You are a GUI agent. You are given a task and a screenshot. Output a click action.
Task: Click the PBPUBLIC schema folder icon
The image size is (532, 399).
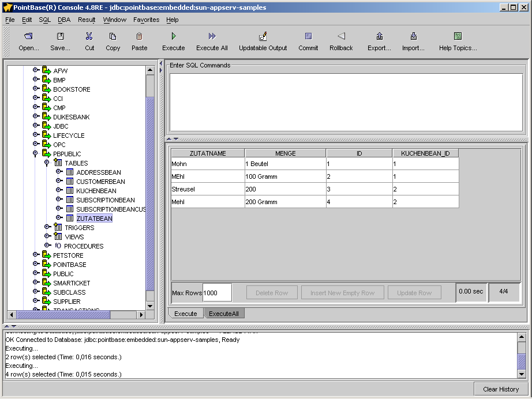click(x=47, y=153)
